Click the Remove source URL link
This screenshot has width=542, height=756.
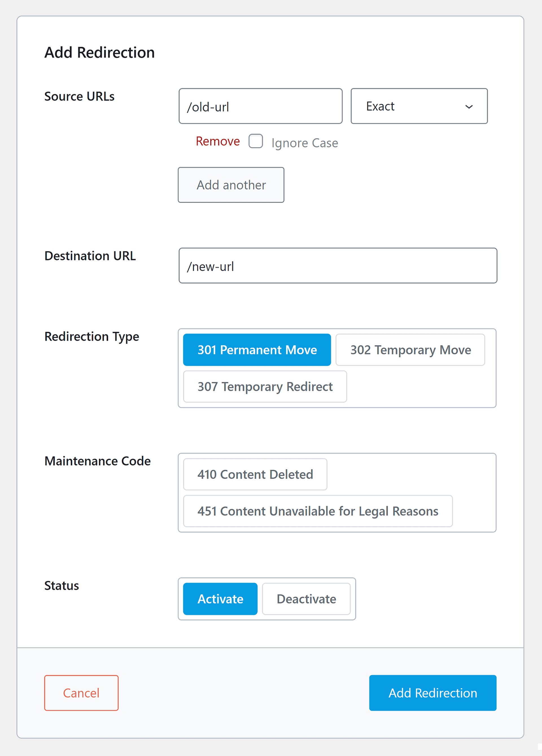pyautogui.click(x=217, y=141)
